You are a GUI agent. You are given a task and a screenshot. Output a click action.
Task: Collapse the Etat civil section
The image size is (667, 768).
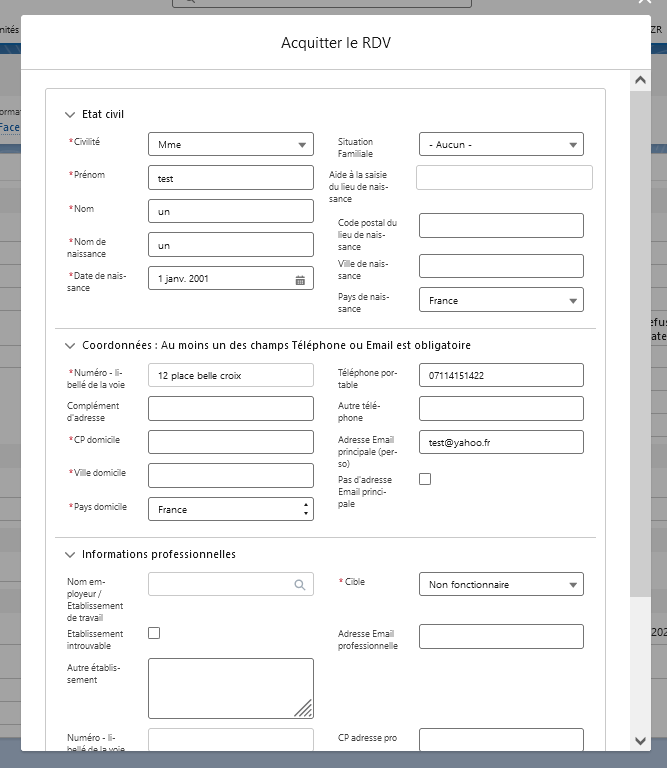(x=70, y=115)
